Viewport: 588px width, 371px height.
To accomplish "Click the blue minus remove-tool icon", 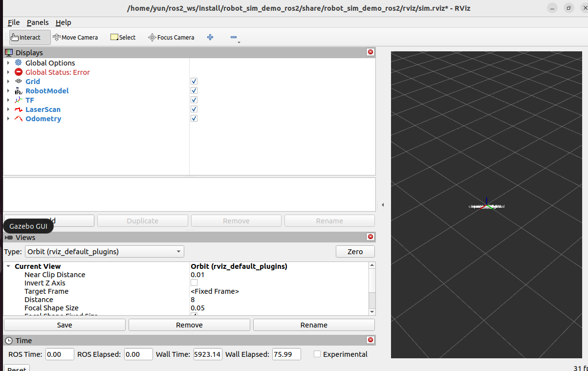I will (x=234, y=37).
